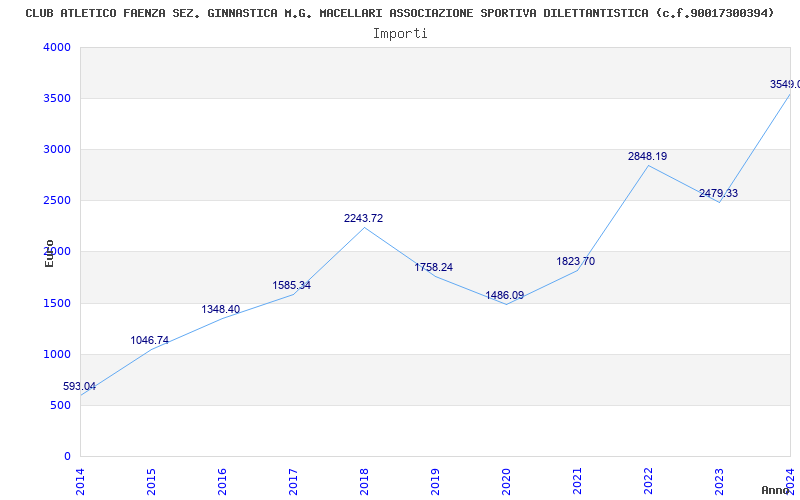The image size is (800, 500).
Task: Select the 1758.24 data label
Action: point(433,267)
